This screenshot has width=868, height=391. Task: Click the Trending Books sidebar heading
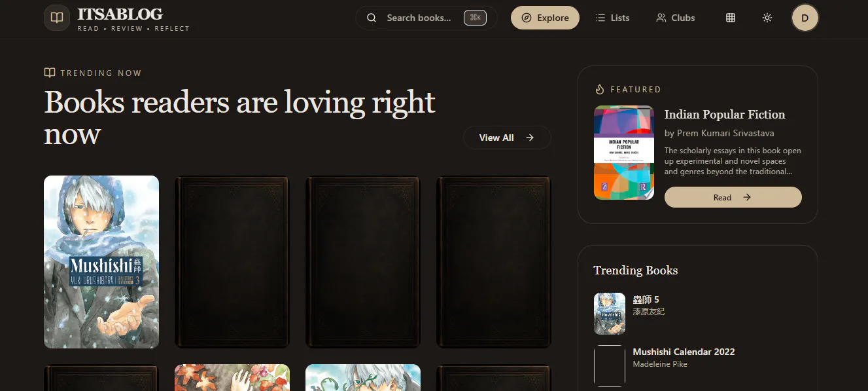point(636,270)
